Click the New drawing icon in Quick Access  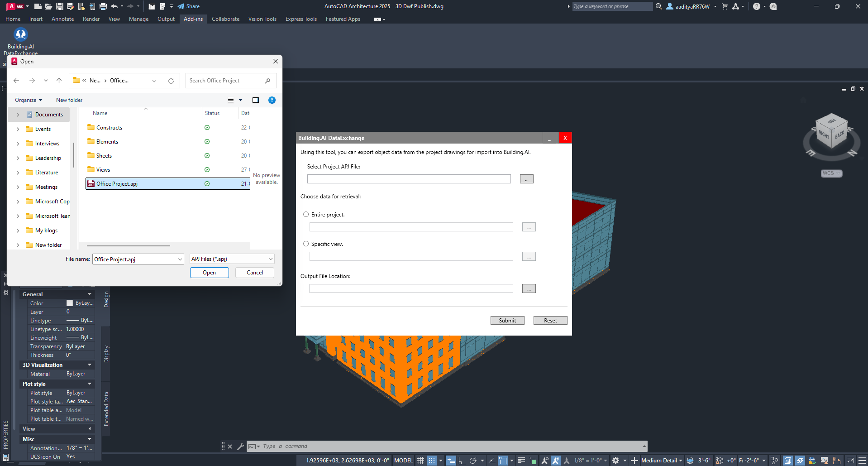[38, 6]
